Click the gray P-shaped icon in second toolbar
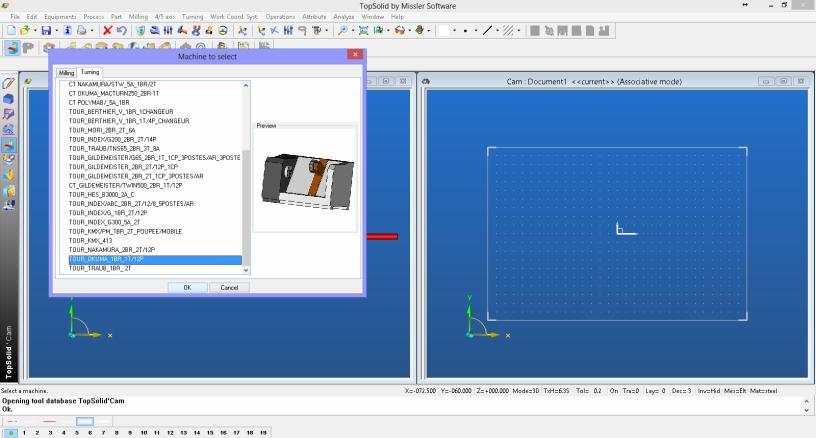The image size is (816, 438). point(28,48)
